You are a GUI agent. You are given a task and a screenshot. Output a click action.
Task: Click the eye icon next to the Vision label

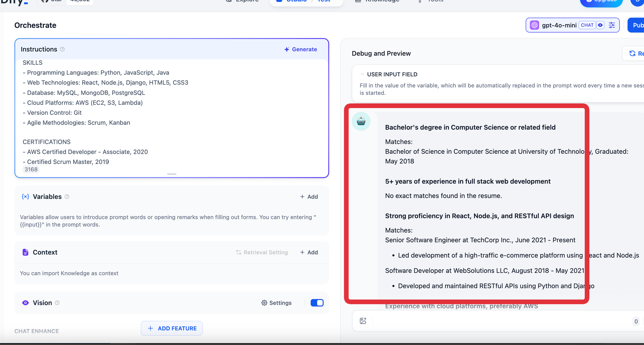click(25, 303)
